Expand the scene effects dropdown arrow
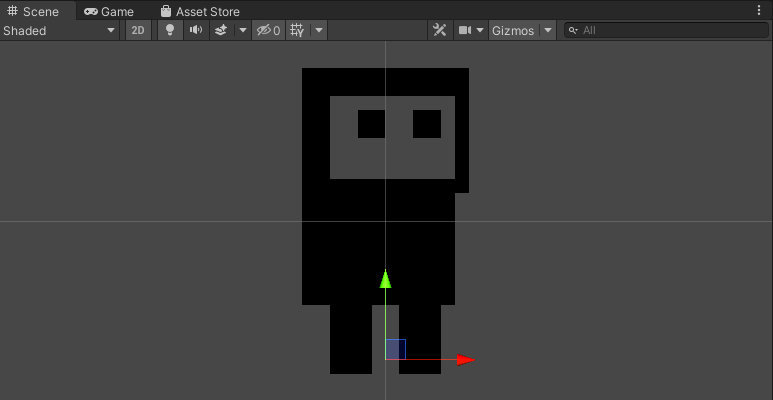The width and height of the screenshot is (773, 400). point(243,31)
